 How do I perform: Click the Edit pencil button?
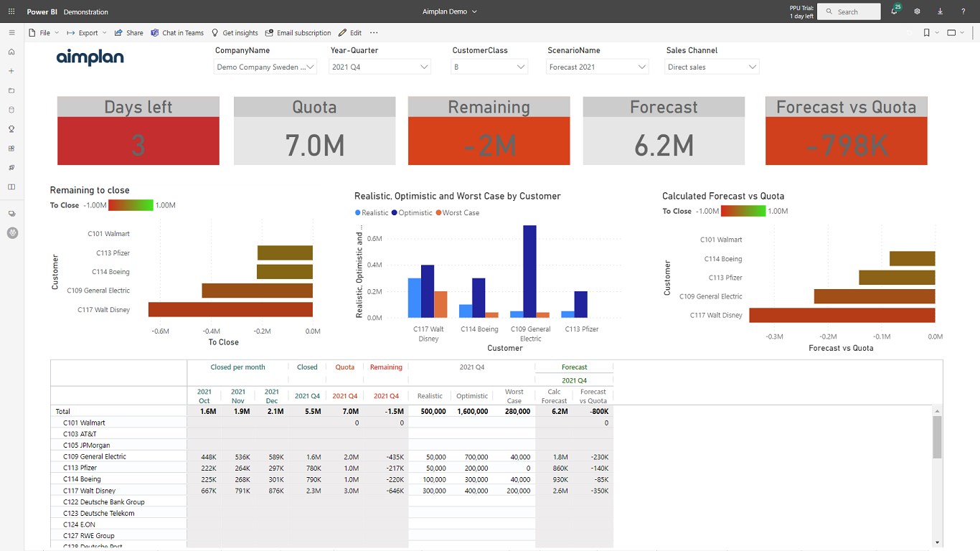(350, 33)
